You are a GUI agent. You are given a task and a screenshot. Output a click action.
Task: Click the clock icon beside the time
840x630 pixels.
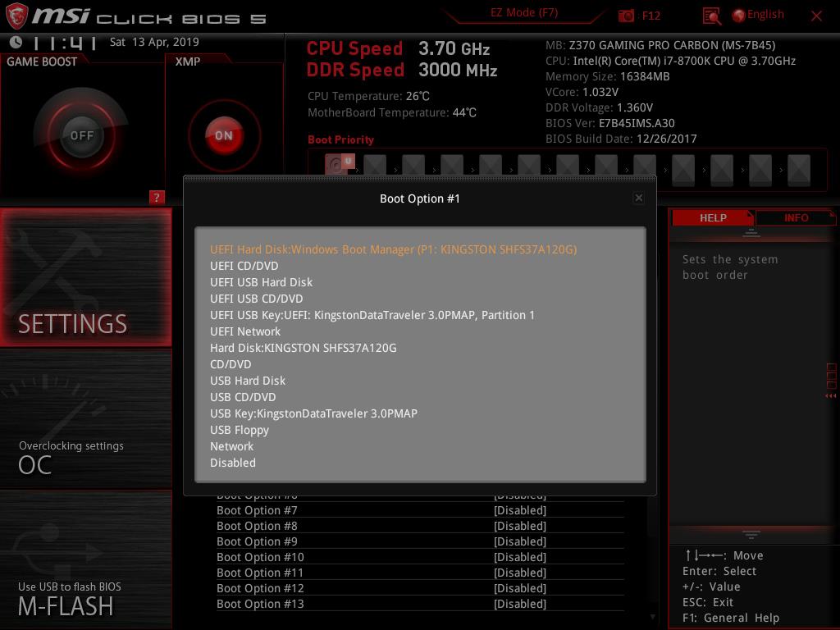point(16,42)
